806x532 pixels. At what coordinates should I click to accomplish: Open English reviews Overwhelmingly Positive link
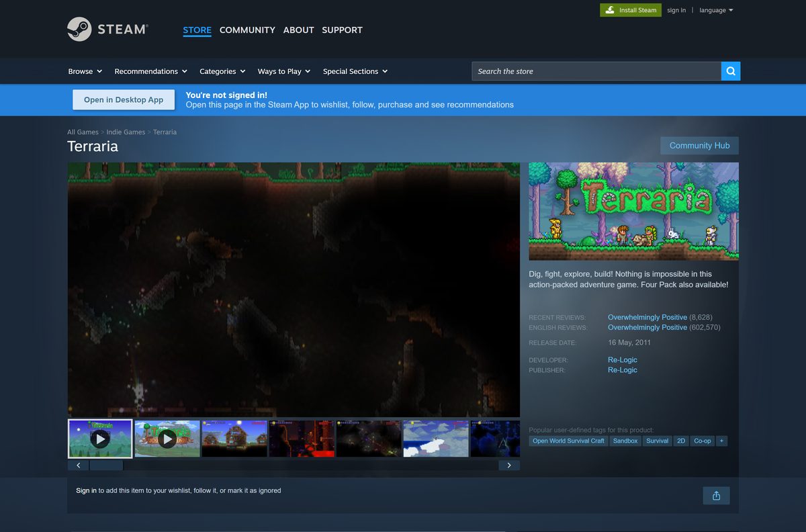click(x=647, y=327)
